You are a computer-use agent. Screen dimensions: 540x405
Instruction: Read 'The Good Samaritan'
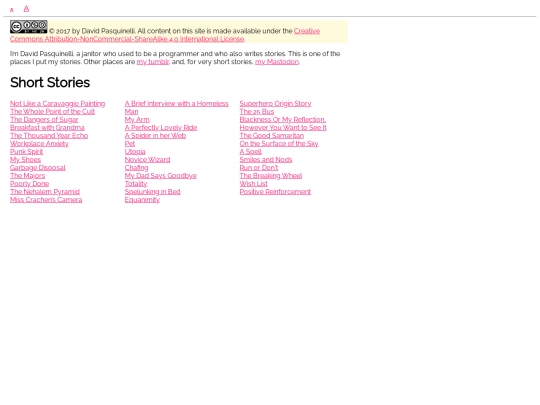(272, 136)
